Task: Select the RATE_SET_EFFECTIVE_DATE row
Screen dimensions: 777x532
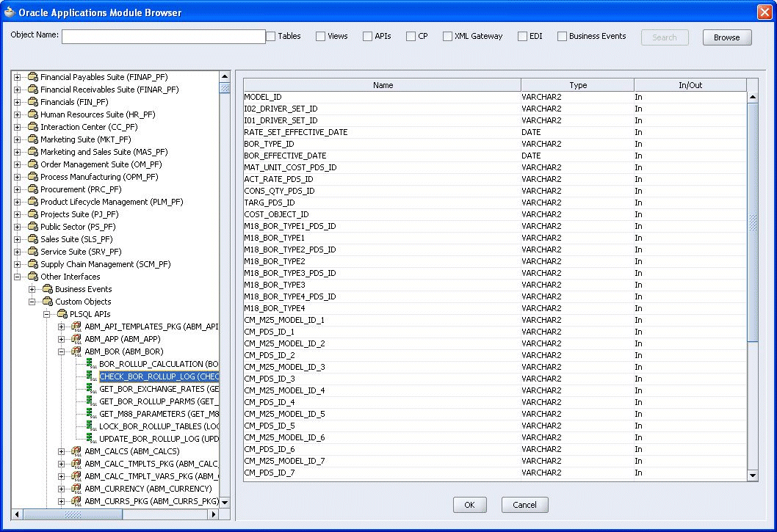Action: coord(495,132)
